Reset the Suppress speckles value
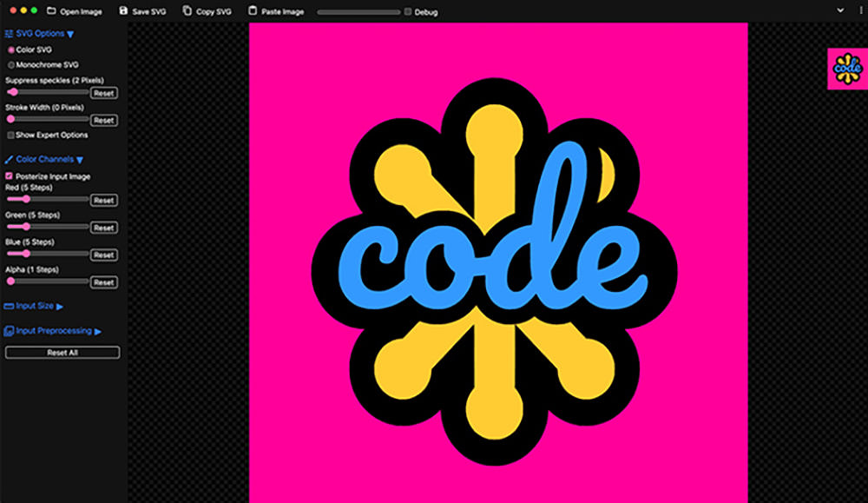Viewport: 868px width, 503px height. coord(104,93)
